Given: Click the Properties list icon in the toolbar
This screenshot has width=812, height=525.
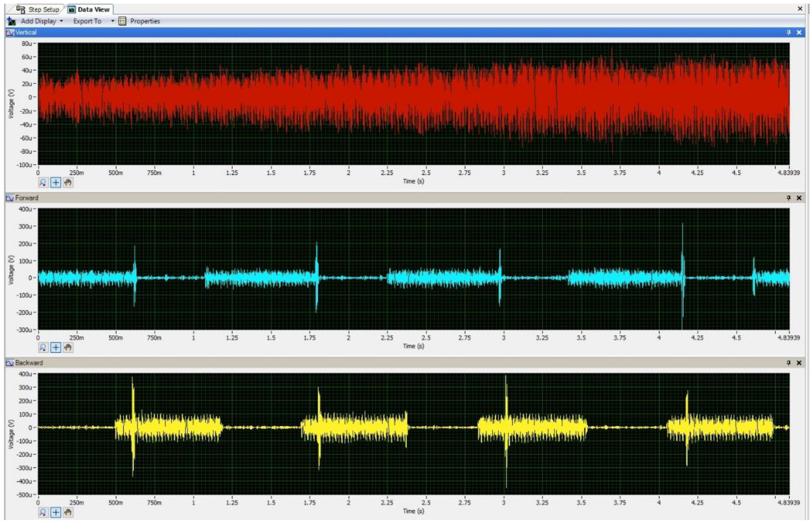Looking at the screenshot, I should pyautogui.click(x=122, y=21).
